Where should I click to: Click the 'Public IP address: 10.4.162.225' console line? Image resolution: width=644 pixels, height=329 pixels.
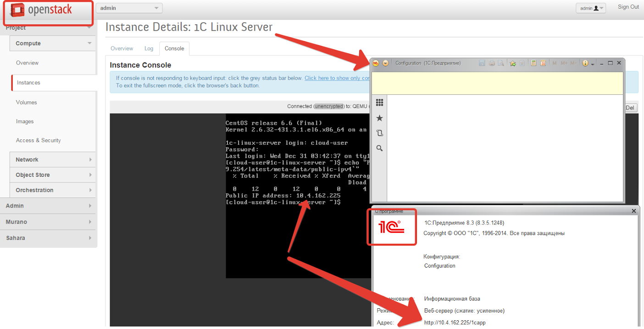click(x=283, y=196)
